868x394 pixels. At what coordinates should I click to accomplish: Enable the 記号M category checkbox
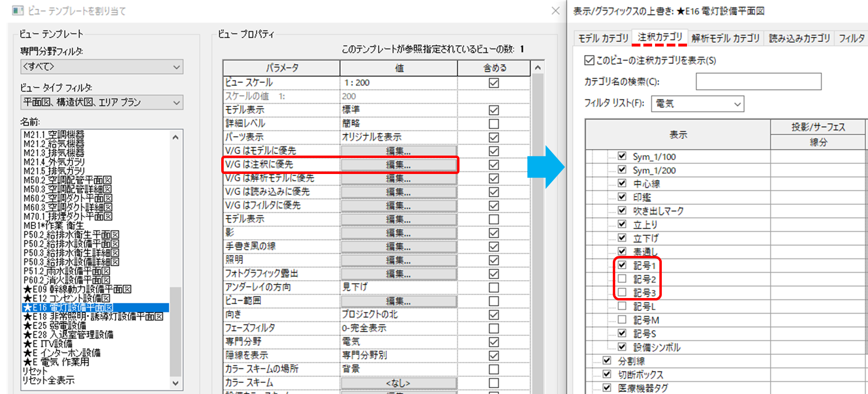[622, 319]
